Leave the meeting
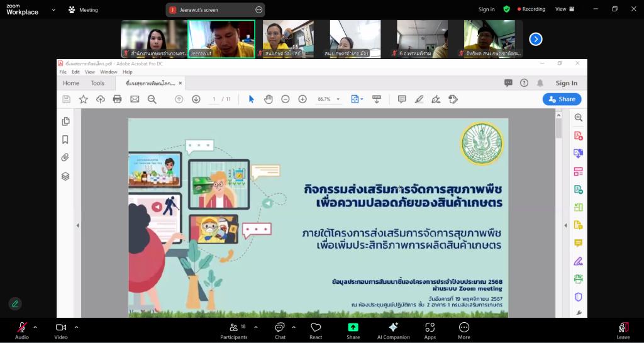This screenshot has width=644, height=343. (623, 330)
